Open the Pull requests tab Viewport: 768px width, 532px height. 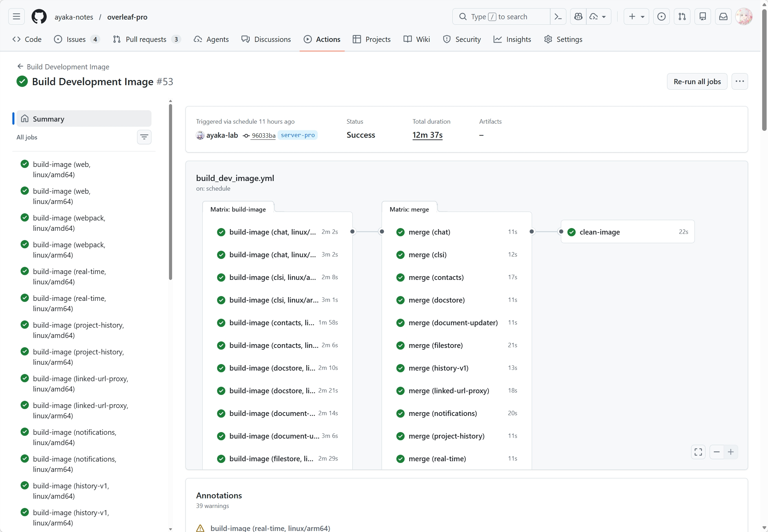147,39
